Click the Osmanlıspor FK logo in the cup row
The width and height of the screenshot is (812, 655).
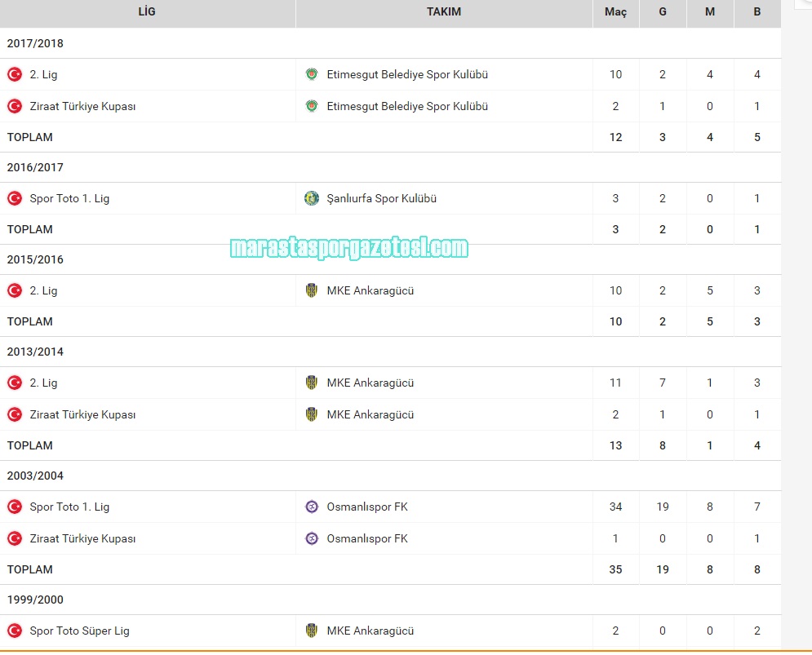coord(312,538)
